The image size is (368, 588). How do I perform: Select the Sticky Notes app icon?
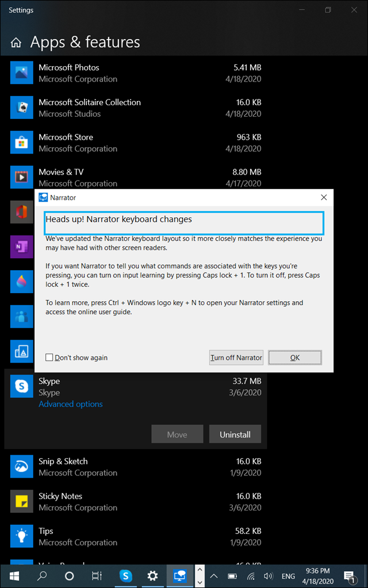[21, 501]
